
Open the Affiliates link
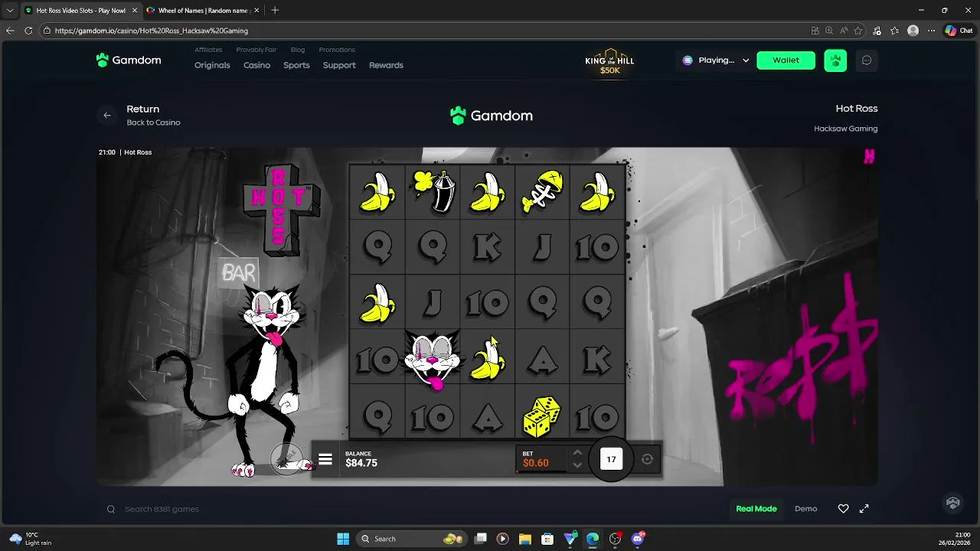click(x=208, y=50)
